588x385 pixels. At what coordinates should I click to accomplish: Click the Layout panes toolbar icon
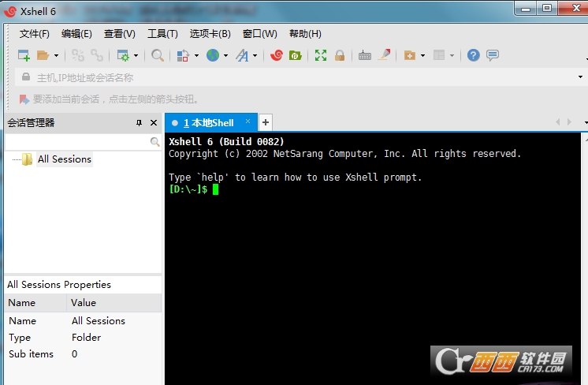click(x=439, y=55)
